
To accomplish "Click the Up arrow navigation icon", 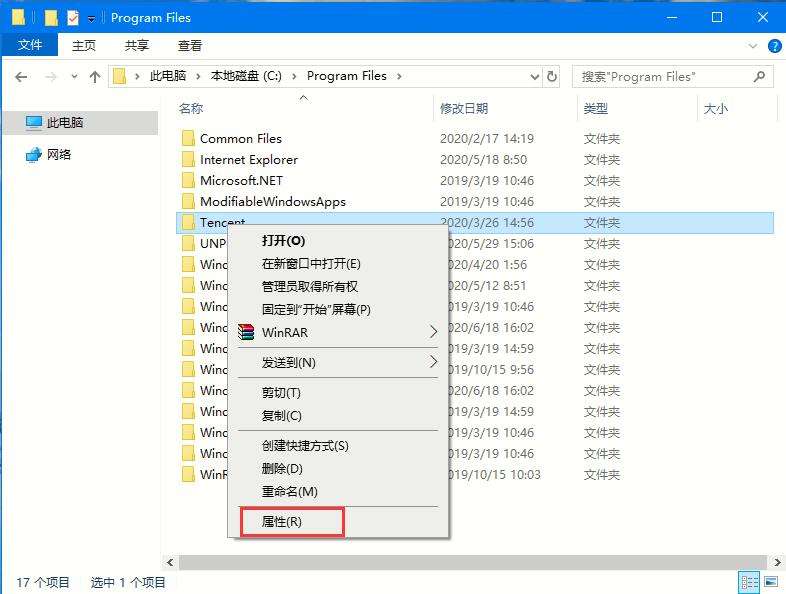I will tap(95, 76).
